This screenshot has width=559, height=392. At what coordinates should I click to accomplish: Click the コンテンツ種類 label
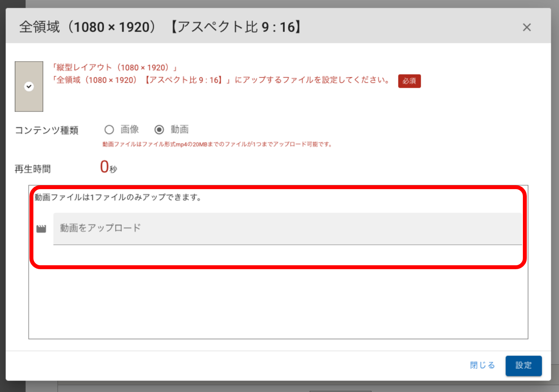pos(46,130)
